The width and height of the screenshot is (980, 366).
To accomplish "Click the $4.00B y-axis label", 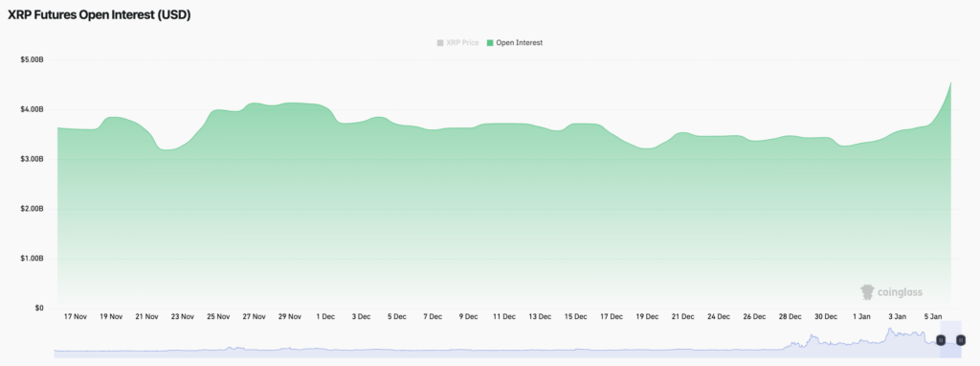I will click(32, 109).
